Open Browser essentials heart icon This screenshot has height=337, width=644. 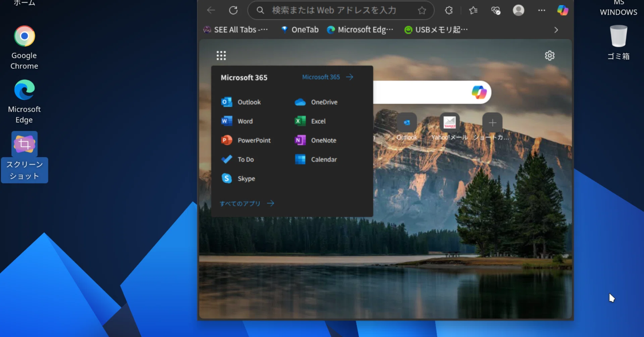[x=495, y=10]
